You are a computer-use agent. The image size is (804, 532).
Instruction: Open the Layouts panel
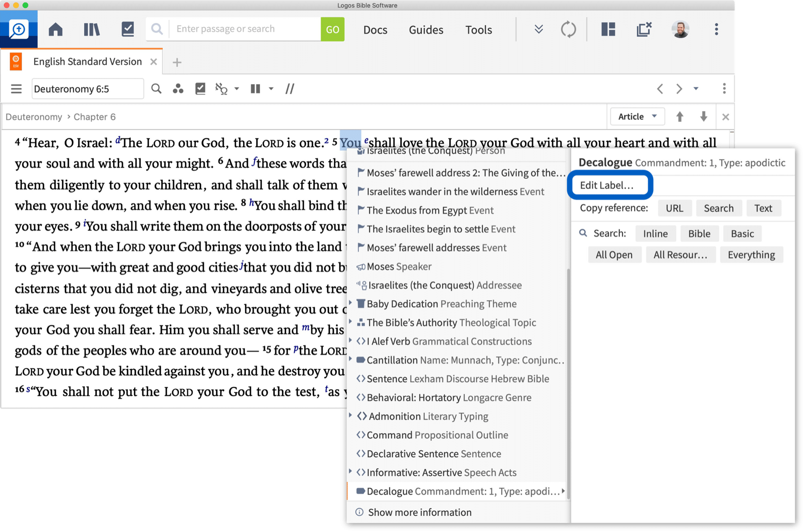tap(608, 29)
